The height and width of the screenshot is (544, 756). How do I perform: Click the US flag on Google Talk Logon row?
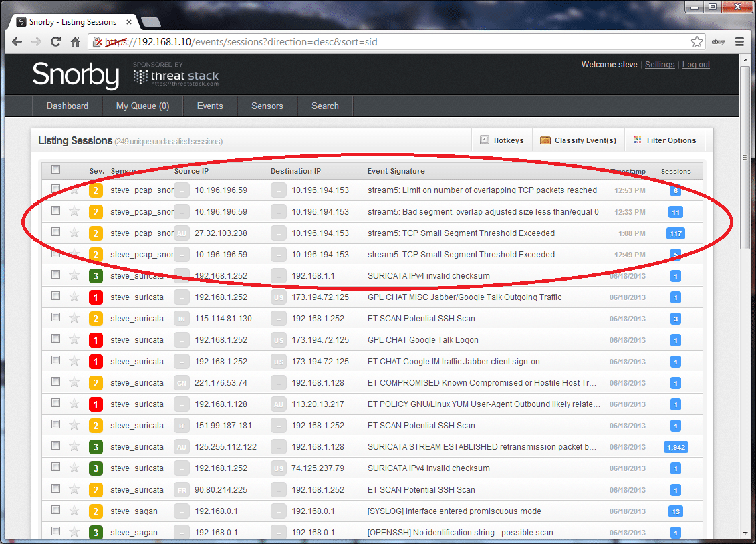coord(279,339)
